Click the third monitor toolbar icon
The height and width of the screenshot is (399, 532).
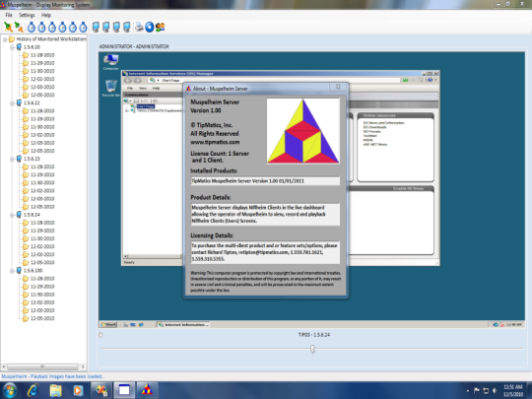(x=116, y=27)
